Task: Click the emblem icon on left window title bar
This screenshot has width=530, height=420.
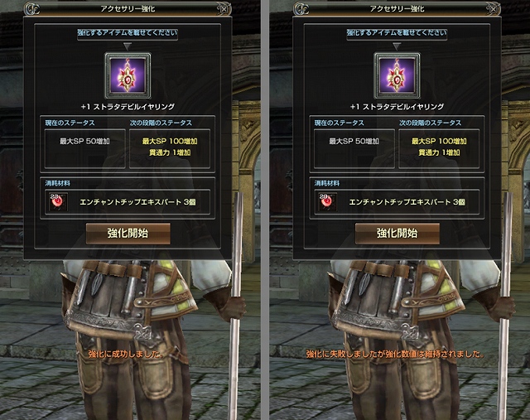Action: coord(32,9)
